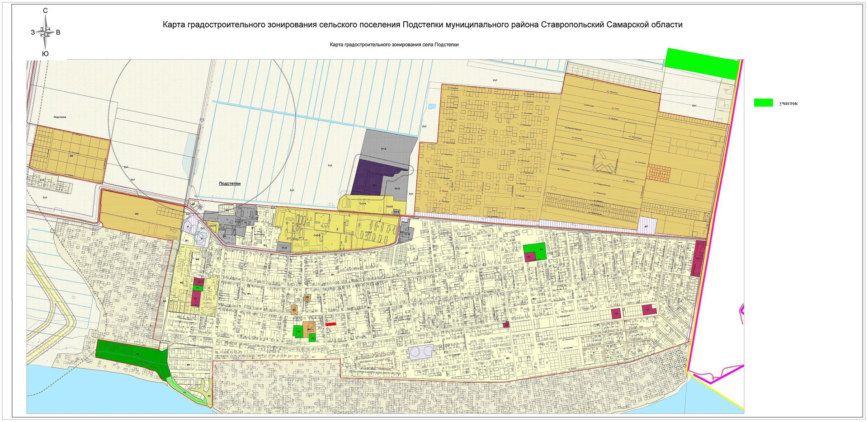
Task: Click the 'участок' legend text
Action: click(788, 103)
